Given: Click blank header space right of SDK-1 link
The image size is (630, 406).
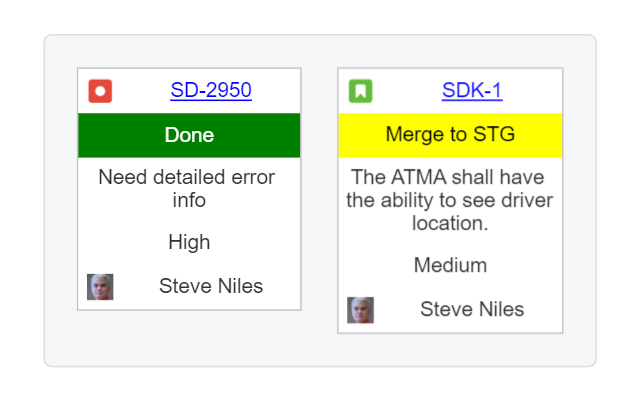Looking at the screenshot, I should (535, 91).
